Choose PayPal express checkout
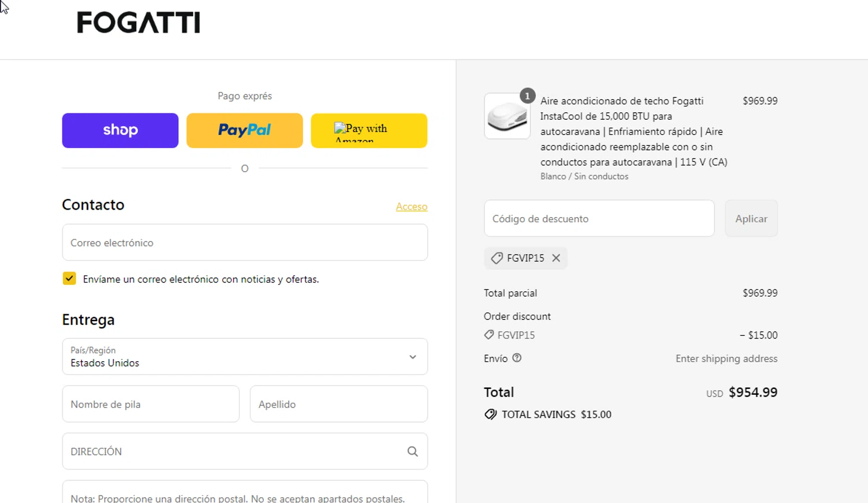868x503 pixels. 244,130
